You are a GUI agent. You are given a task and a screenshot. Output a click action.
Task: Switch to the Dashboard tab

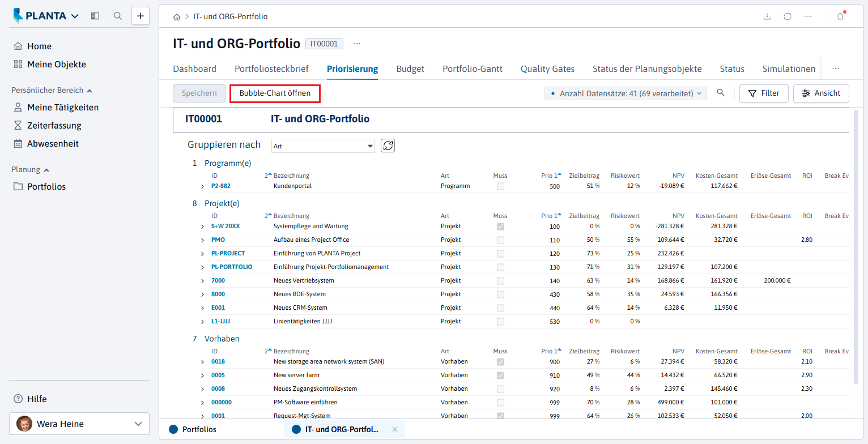194,69
